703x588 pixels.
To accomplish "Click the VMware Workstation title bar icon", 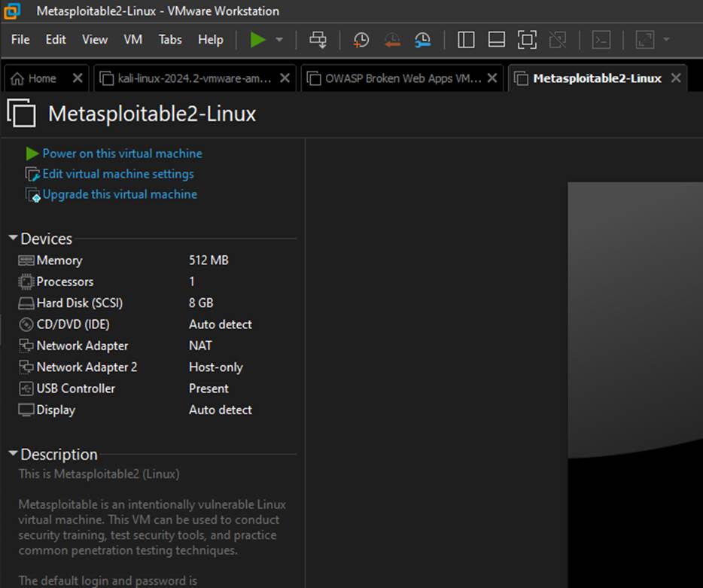I will tap(12, 11).
